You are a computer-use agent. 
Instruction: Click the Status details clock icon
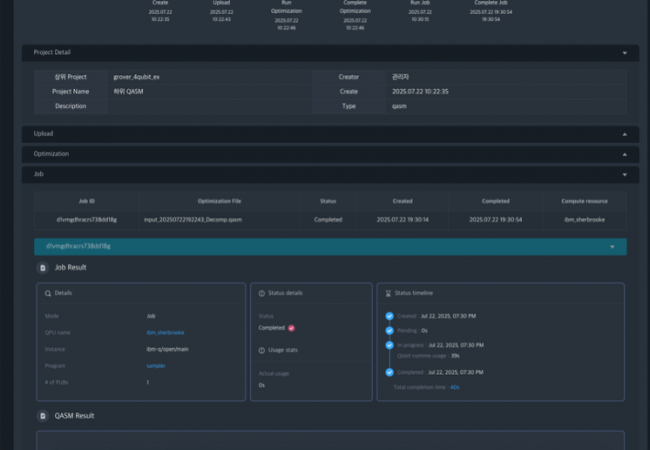coord(262,293)
